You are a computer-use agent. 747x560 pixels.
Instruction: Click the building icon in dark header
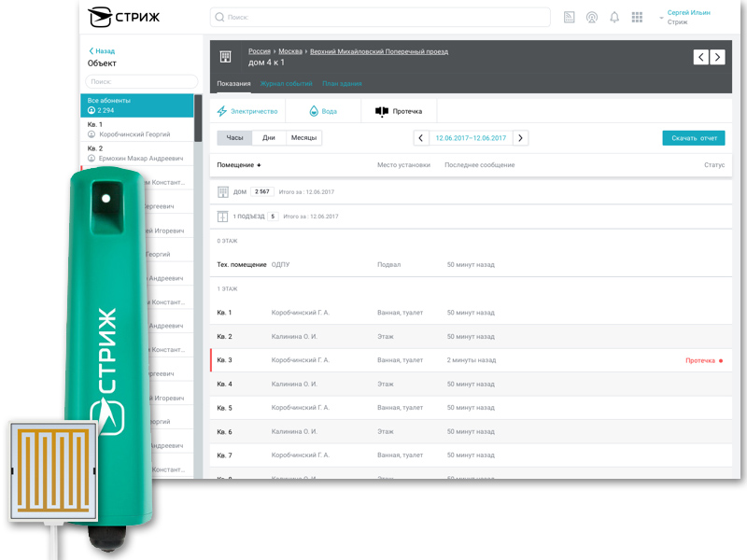[x=225, y=57]
